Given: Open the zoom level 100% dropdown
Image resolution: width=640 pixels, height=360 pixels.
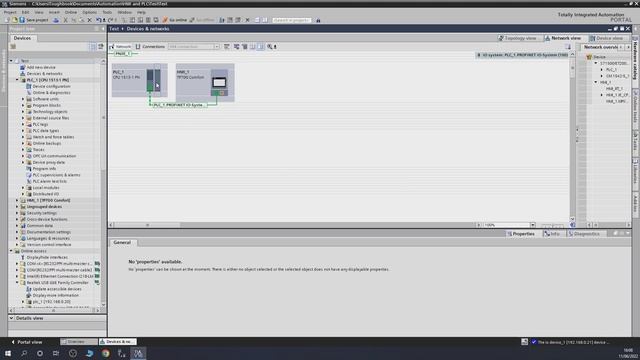Looking at the screenshot, I should [x=533, y=225].
